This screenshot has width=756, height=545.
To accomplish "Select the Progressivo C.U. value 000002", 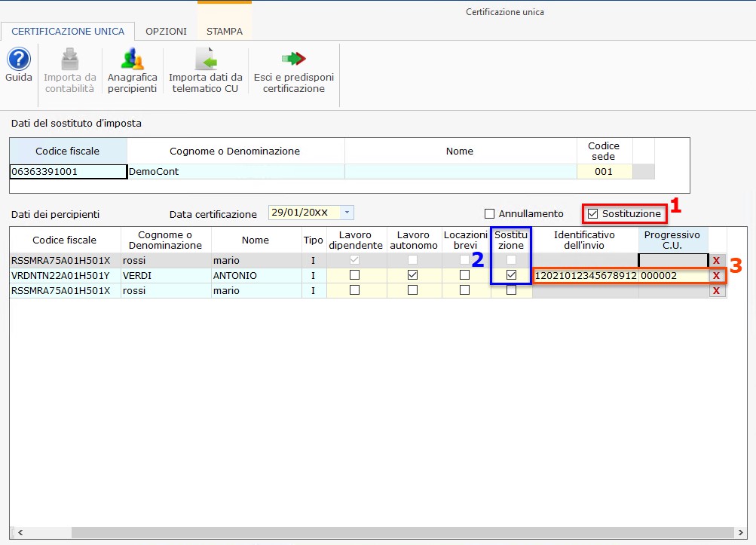I will click(x=674, y=276).
